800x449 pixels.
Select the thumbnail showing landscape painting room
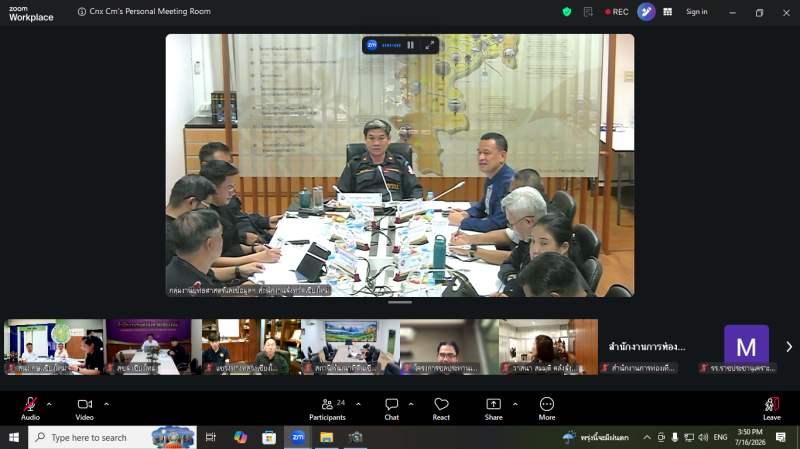[351, 347]
